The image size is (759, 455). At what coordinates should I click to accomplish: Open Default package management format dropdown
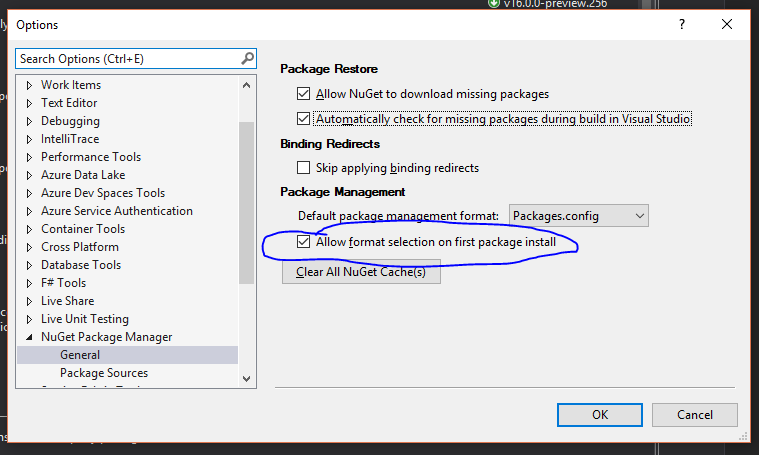578,215
